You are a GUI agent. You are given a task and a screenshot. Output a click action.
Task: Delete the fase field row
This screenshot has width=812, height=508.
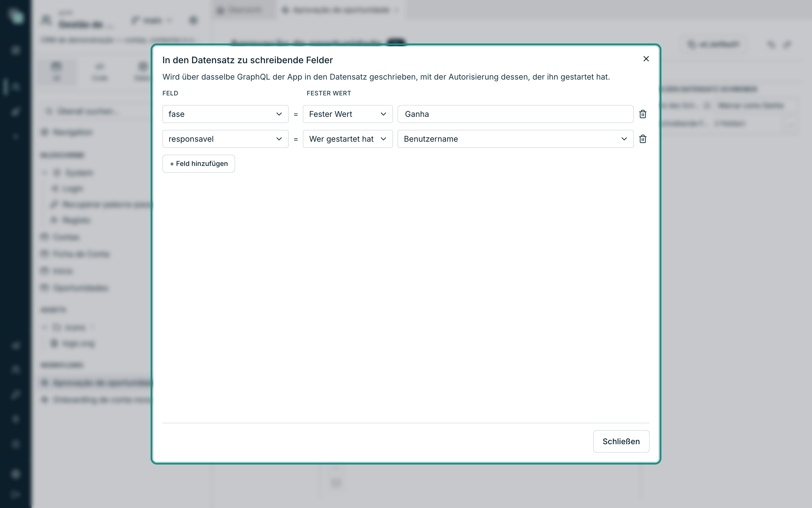click(643, 114)
